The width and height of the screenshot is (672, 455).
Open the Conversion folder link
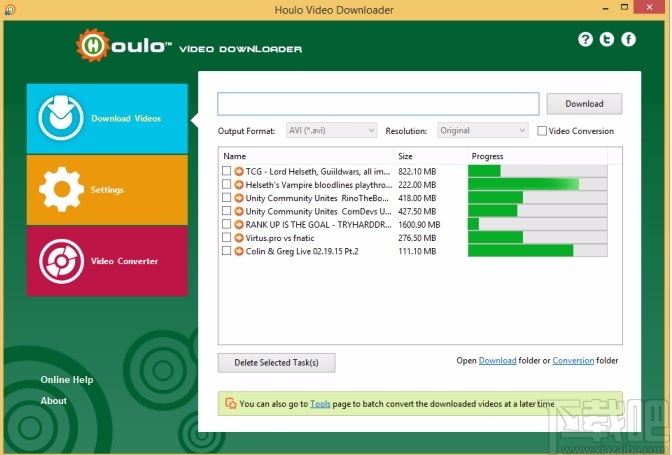click(x=573, y=361)
